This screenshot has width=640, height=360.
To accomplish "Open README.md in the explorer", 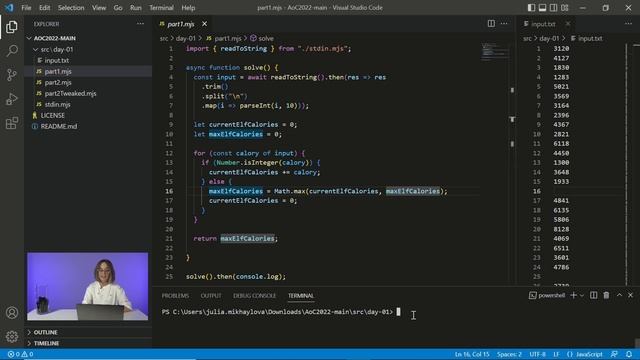I will coord(58,127).
